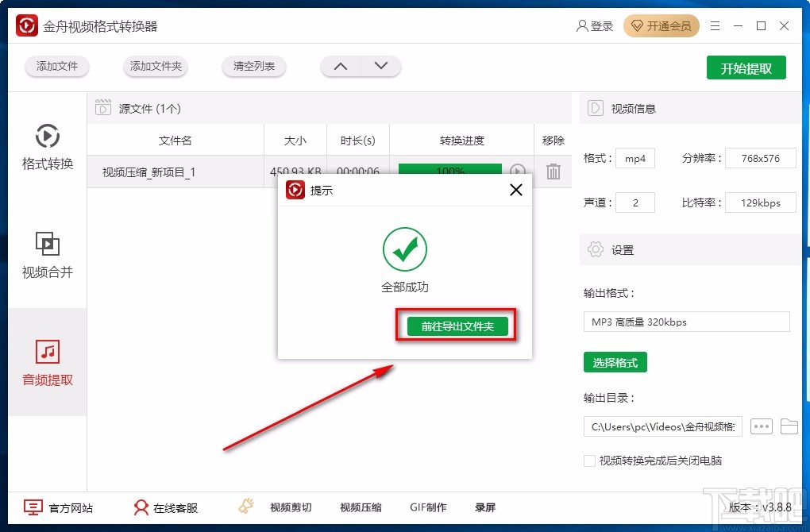Open the 输出格式 MP3 quality dropdown
This screenshot has width=810, height=532.
click(x=686, y=322)
